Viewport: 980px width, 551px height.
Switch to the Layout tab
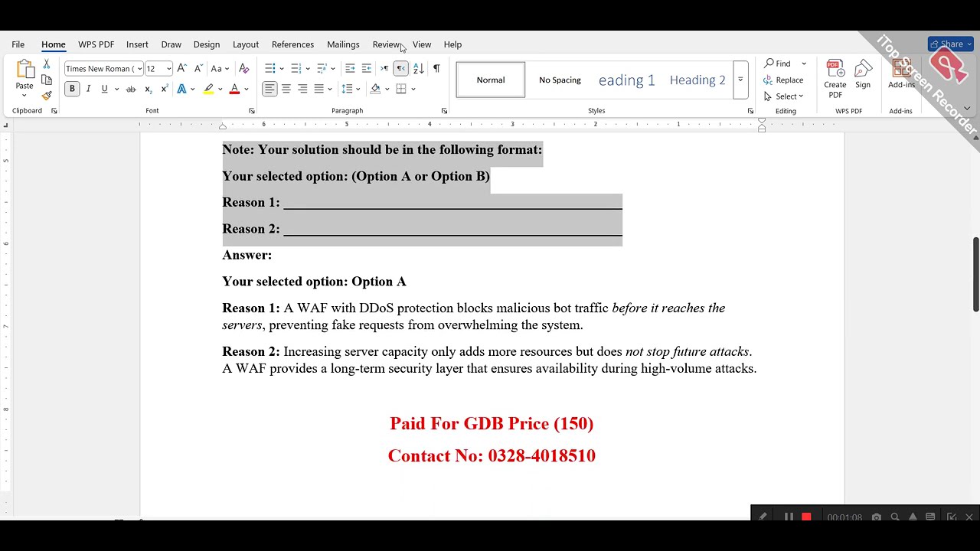tap(246, 44)
